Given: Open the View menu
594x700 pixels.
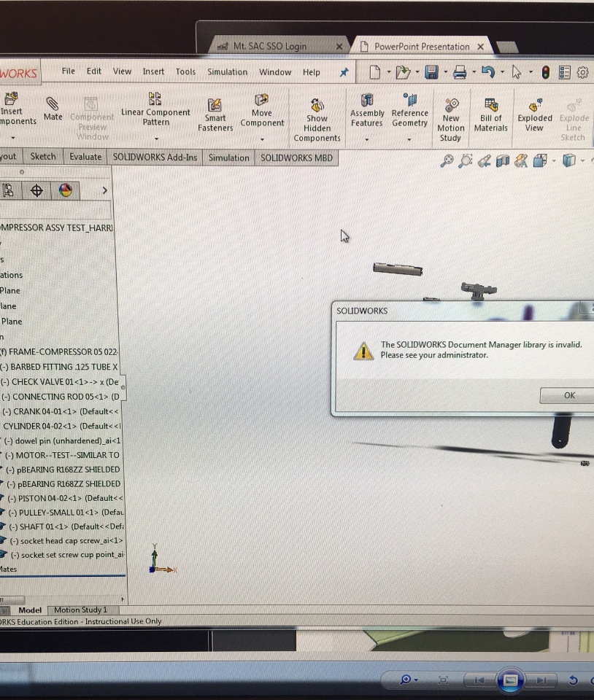Looking at the screenshot, I should point(122,71).
